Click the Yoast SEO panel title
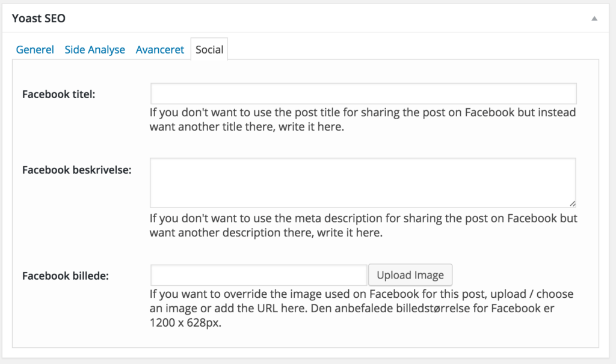The height and width of the screenshot is (364, 616). (38, 19)
